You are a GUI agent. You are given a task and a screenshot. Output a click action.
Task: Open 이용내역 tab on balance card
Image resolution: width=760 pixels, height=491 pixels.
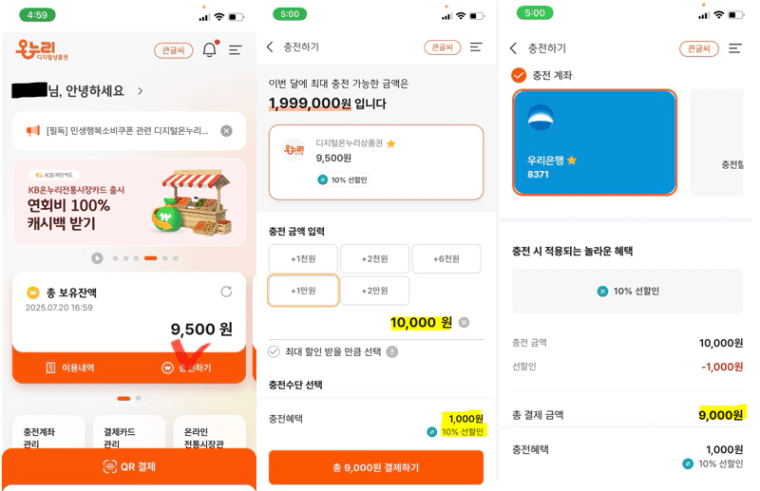pos(70,368)
